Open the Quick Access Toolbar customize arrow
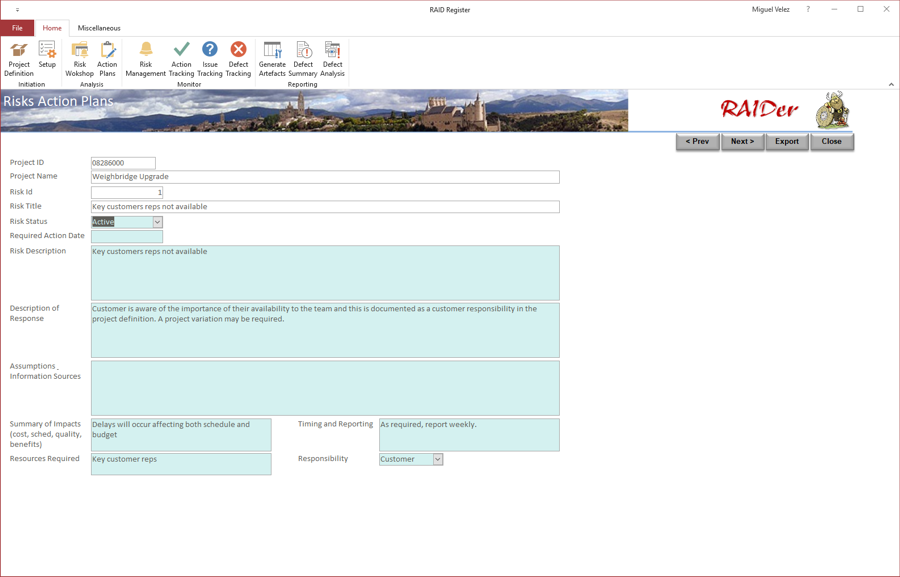Screen dimensions: 900x577 (x=17, y=10)
